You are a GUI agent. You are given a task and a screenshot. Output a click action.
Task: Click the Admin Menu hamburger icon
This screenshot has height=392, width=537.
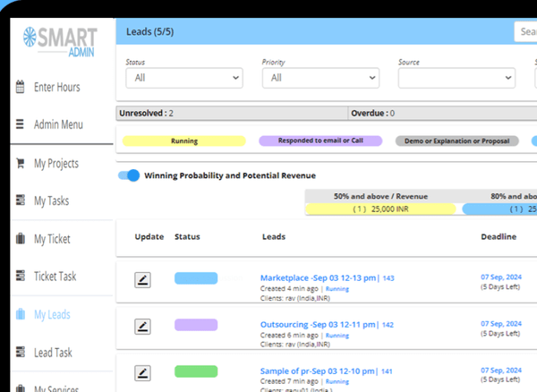(x=20, y=124)
